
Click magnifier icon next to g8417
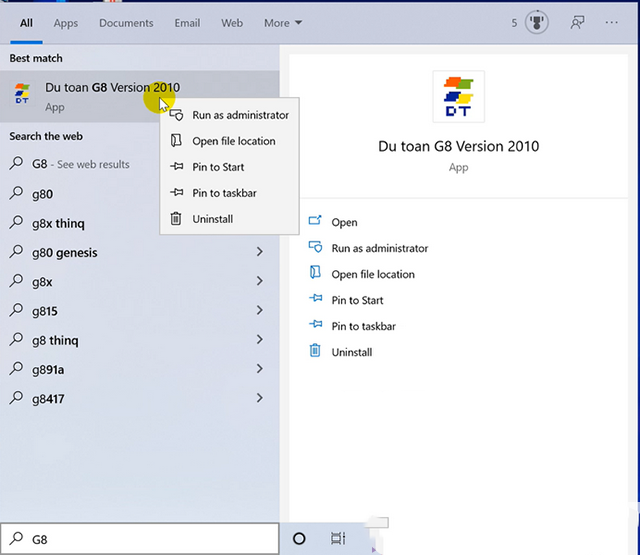pos(16,397)
